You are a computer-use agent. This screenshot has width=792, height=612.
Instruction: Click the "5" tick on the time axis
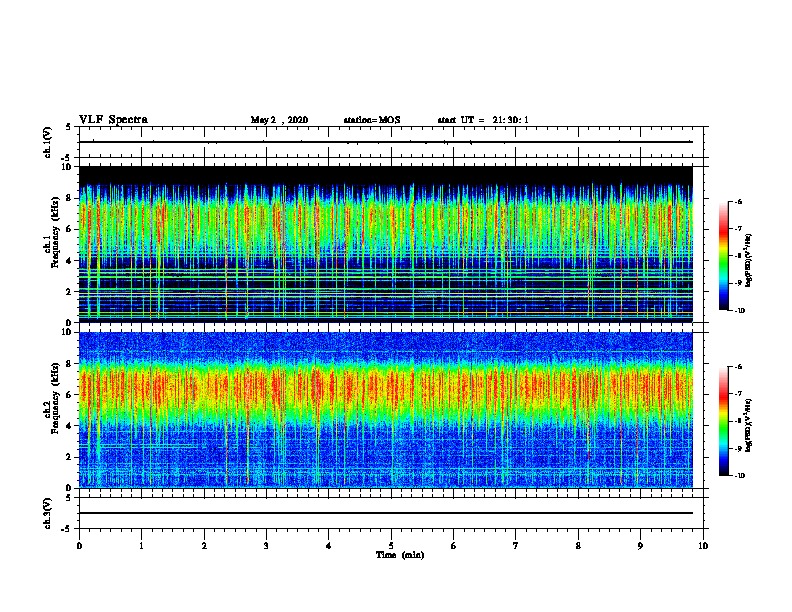[391, 546]
